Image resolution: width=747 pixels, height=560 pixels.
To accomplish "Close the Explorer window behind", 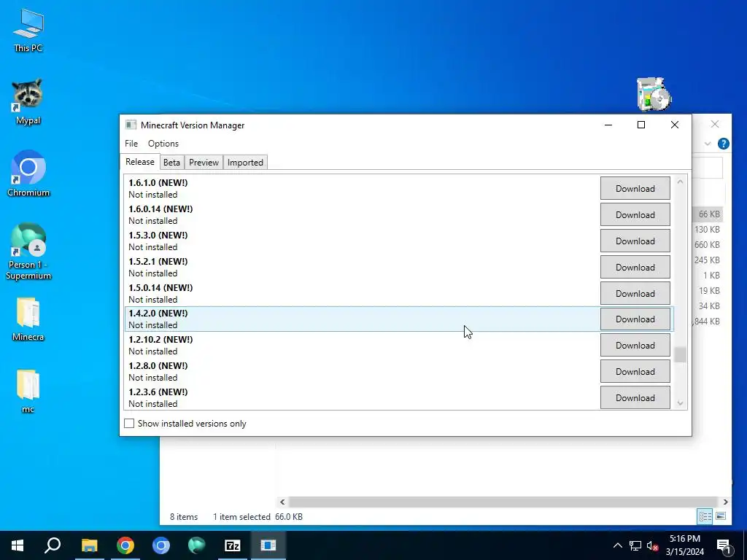I will point(715,124).
